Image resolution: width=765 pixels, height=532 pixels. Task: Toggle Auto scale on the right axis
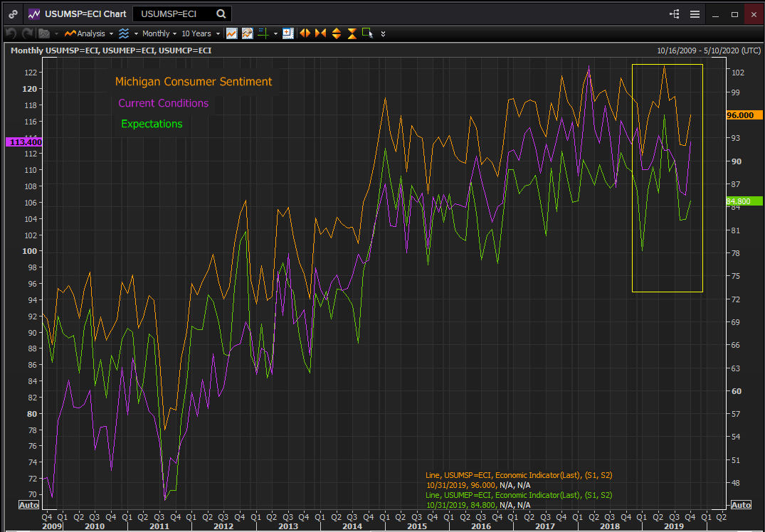(741, 505)
